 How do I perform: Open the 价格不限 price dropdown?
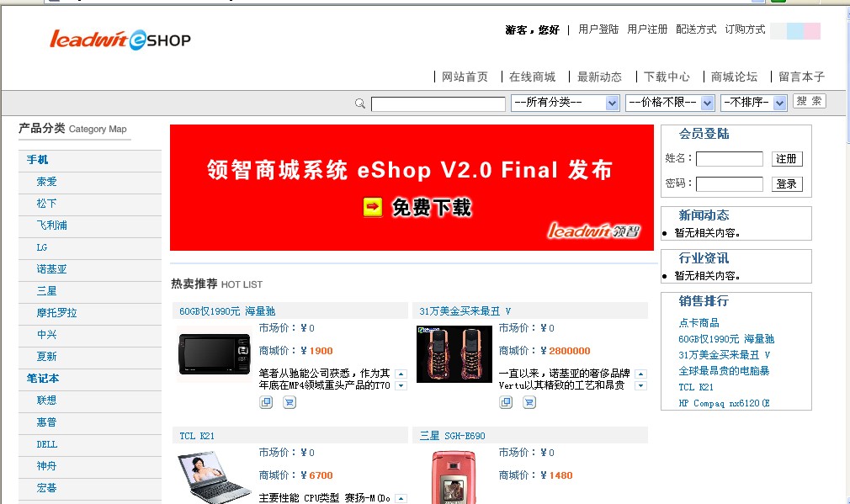tap(670, 103)
